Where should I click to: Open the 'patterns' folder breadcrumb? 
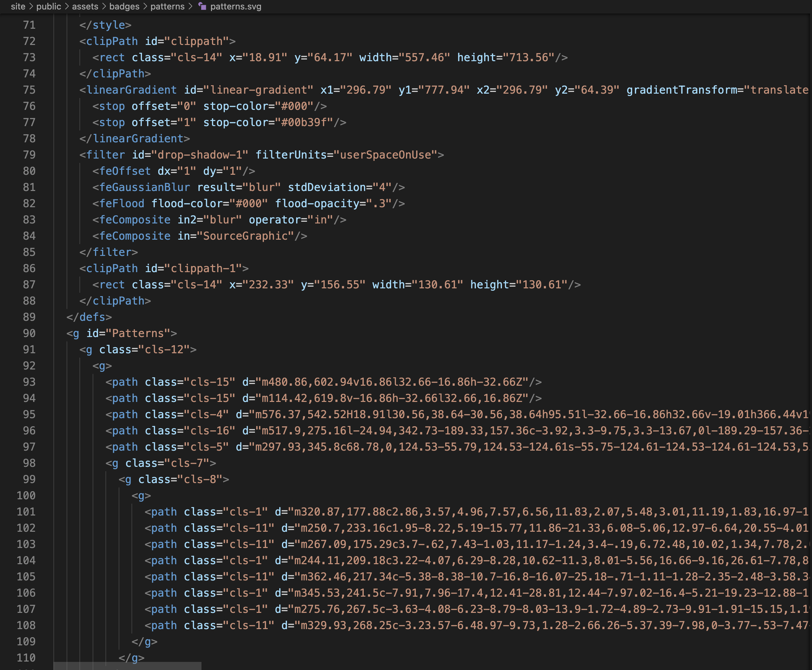167,6
